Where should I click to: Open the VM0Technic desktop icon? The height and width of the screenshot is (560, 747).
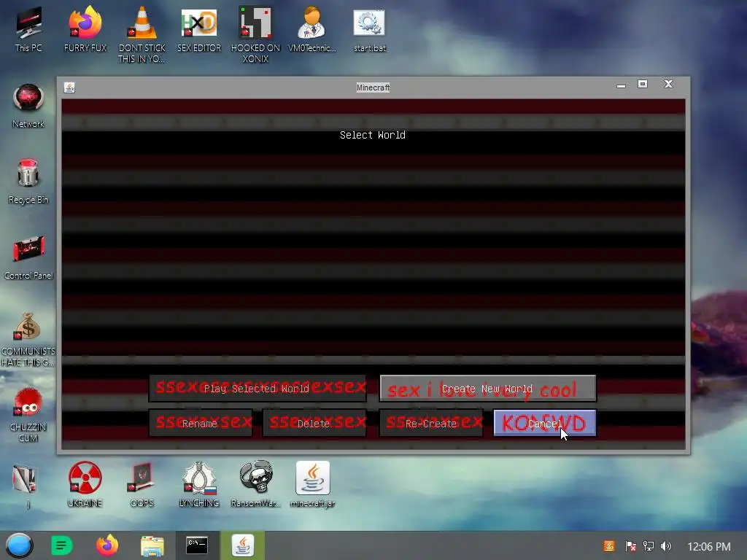pyautogui.click(x=312, y=29)
